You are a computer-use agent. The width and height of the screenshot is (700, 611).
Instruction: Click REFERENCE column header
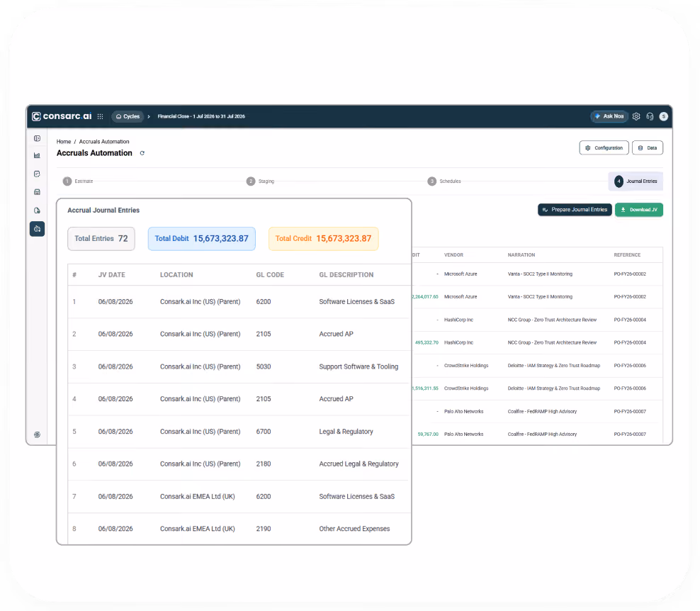(x=627, y=255)
